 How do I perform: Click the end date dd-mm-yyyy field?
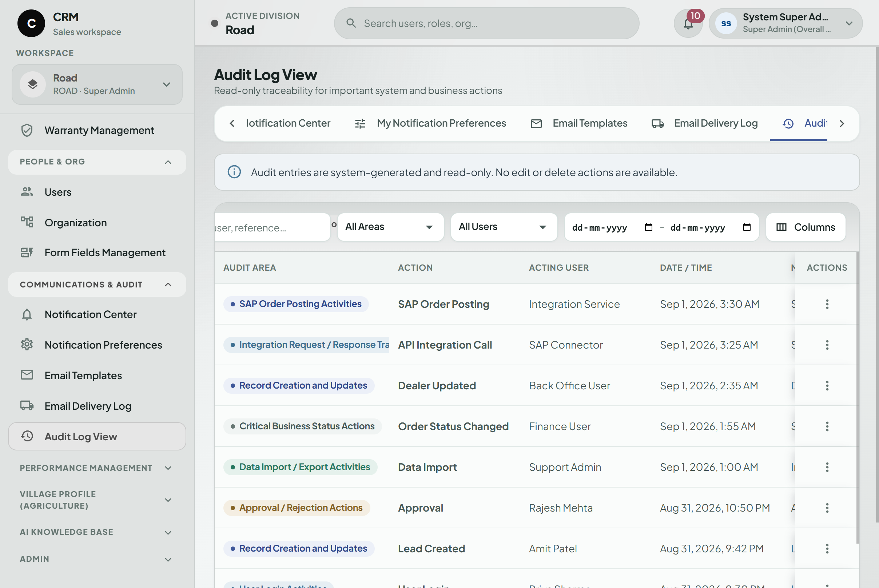710,227
